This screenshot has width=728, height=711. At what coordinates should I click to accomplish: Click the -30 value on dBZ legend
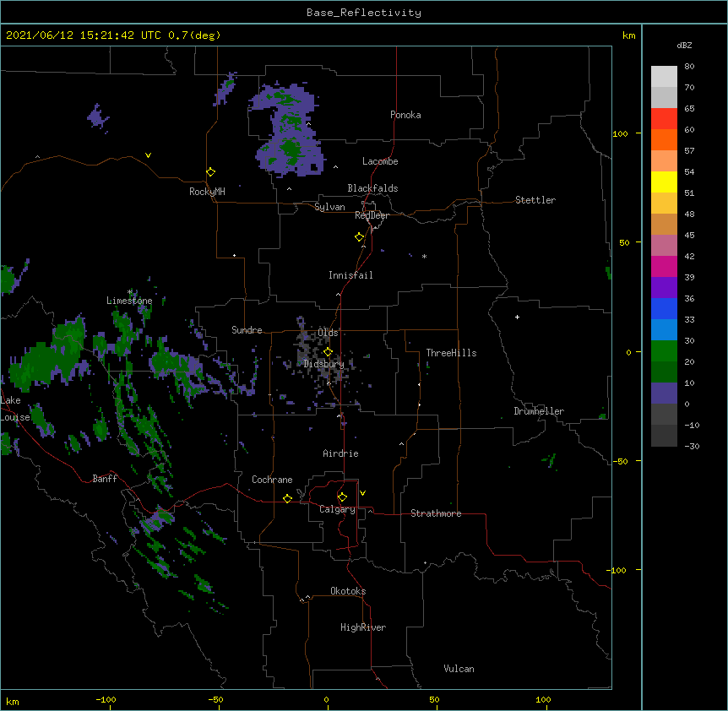pos(692,446)
